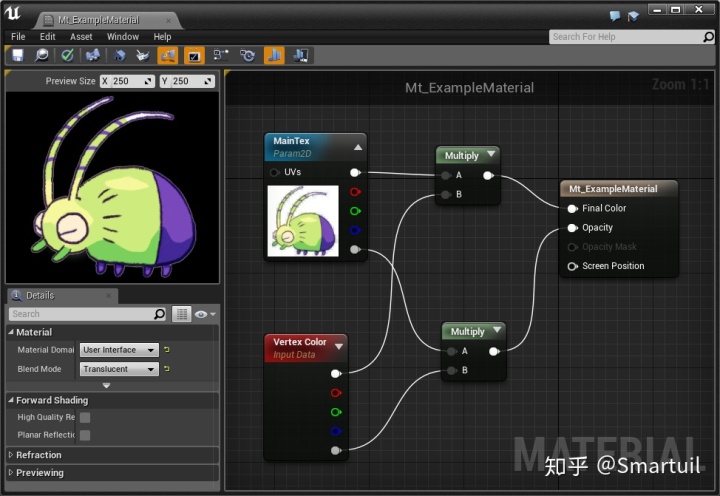This screenshot has height=496, width=720.
Task: Click the Unreal Engine logo icon
Action: click(13, 13)
